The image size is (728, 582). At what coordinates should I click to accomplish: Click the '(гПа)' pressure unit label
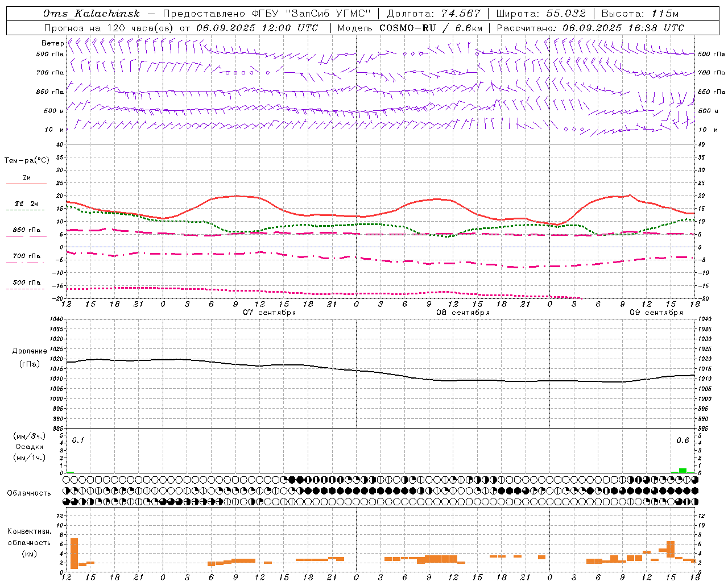[x=30, y=364]
